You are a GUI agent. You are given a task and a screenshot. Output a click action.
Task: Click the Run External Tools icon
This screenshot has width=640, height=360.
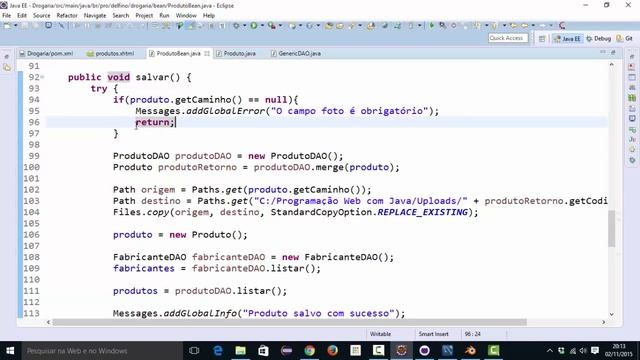[x=271, y=26]
